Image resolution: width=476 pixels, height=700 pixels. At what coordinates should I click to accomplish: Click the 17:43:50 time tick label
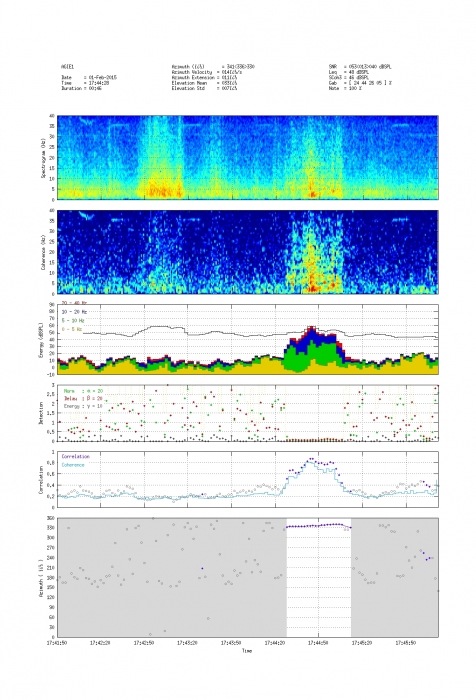[231, 643]
